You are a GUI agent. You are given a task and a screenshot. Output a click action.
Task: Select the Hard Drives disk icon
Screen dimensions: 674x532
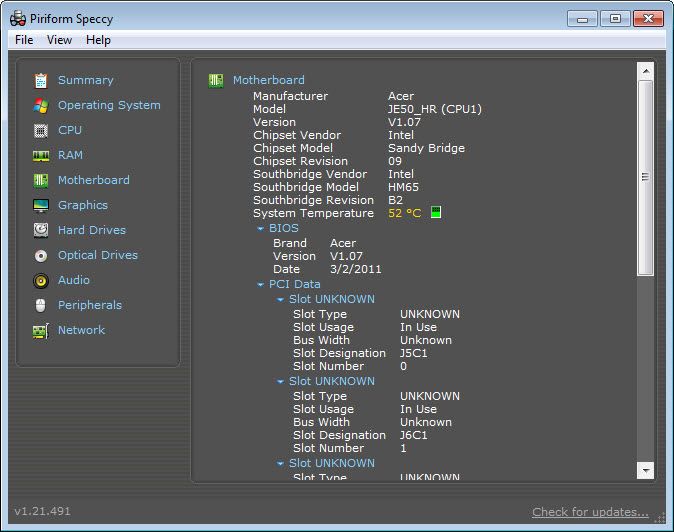pyautogui.click(x=41, y=231)
